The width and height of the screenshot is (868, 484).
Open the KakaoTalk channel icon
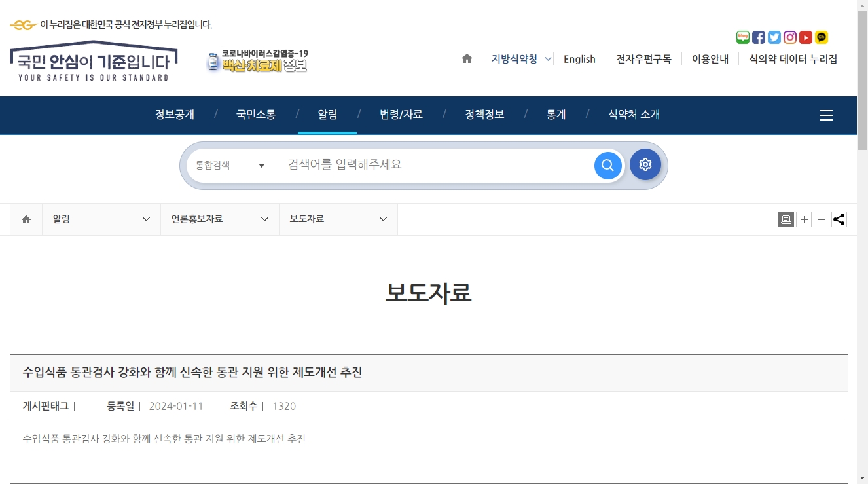[822, 37]
